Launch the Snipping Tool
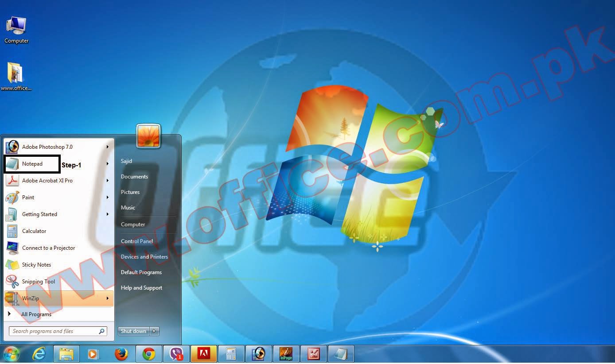The width and height of the screenshot is (615, 364). click(59, 282)
